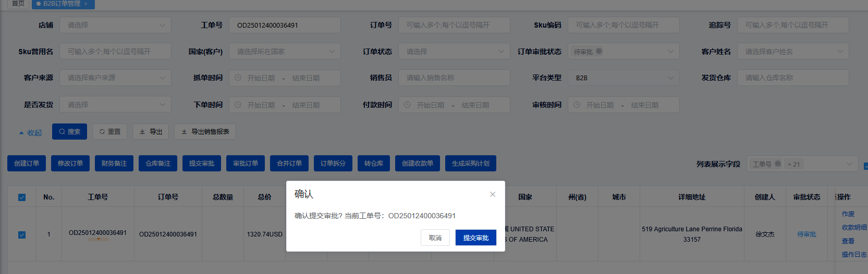Click the 导出销售报表 button
The width and height of the screenshot is (868, 274).
[x=205, y=131]
